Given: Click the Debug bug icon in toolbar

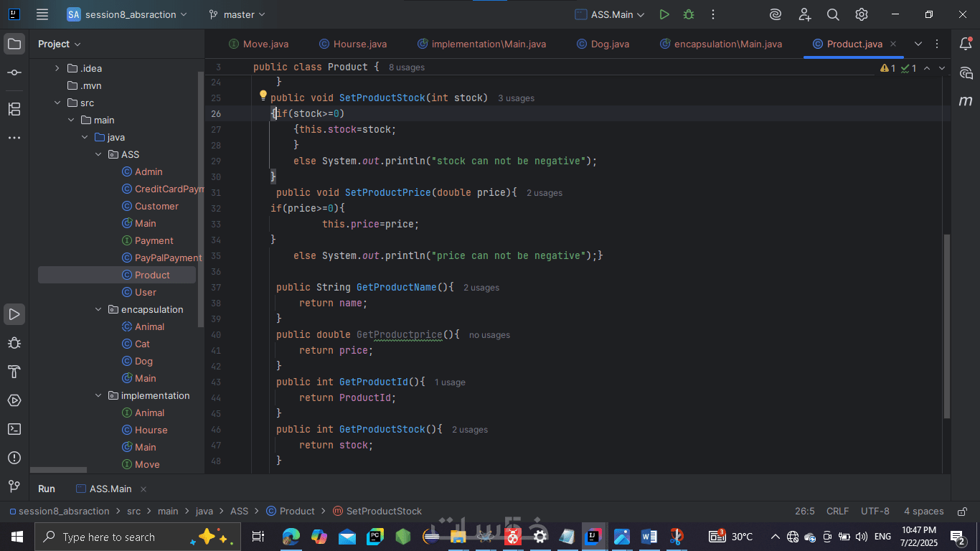Looking at the screenshot, I should click(x=689, y=14).
